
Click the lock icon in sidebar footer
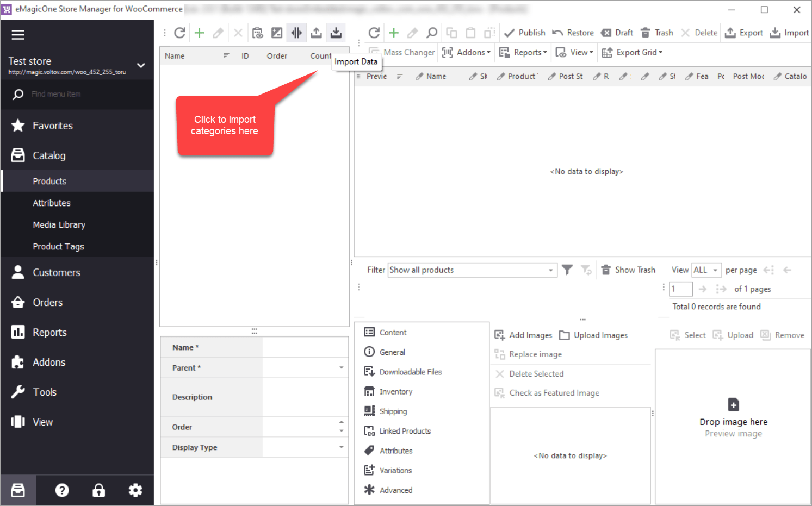[x=98, y=491]
